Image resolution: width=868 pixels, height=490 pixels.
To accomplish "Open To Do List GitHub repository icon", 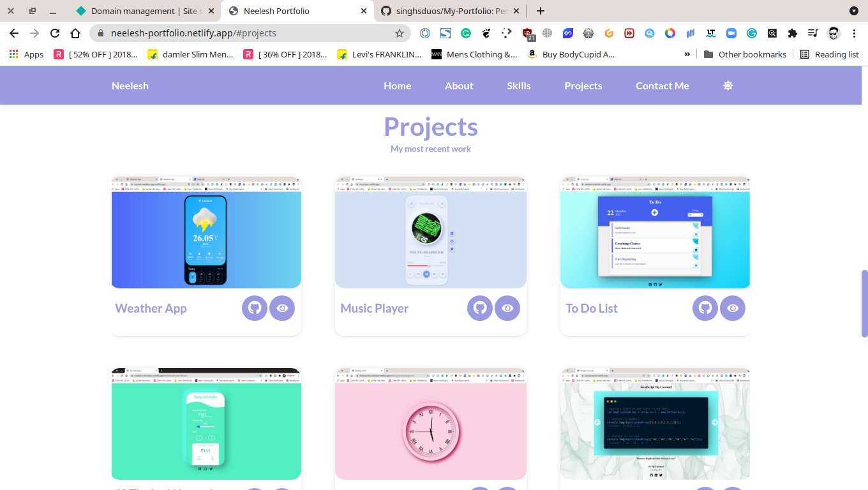I will coord(705,308).
